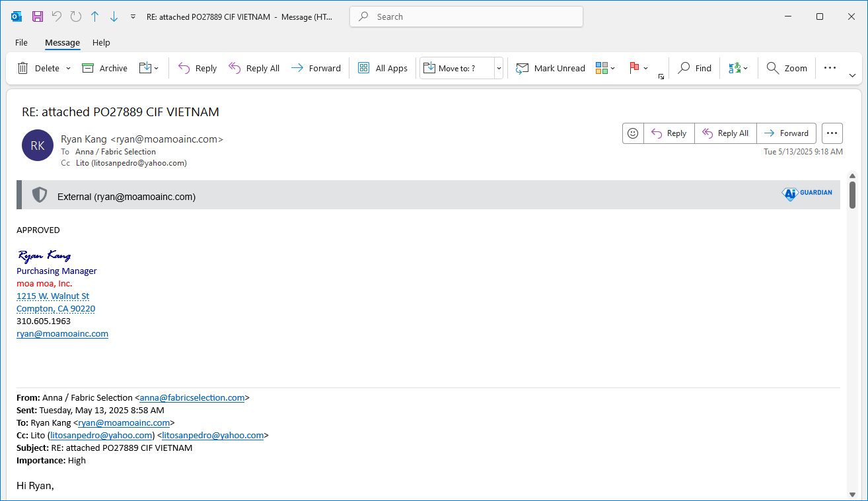Click the RK sender avatar
The height and width of the screenshot is (501, 868).
(x=38, y=145)
